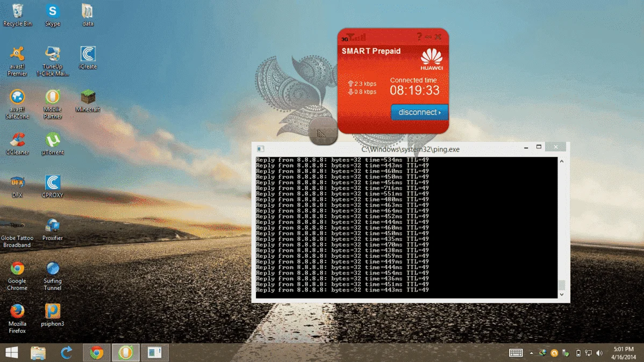Click the Internet Download Manager tray icon

coord(542,353)
